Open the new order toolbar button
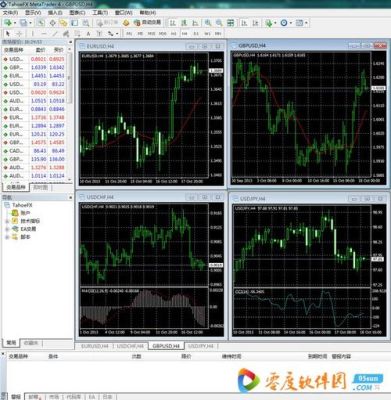 (107, 23)
